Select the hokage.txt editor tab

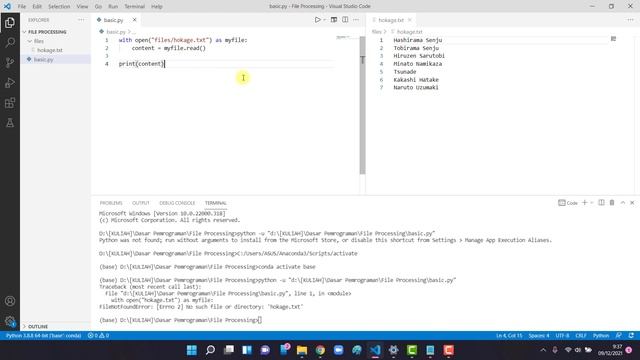[x=391, y=20]
